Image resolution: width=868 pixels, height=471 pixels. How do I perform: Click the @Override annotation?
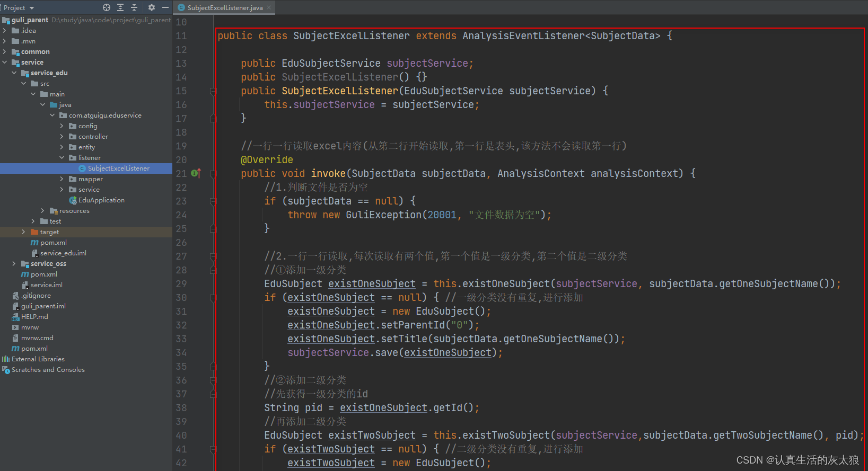pyautogui.click(x=267, y=160)
